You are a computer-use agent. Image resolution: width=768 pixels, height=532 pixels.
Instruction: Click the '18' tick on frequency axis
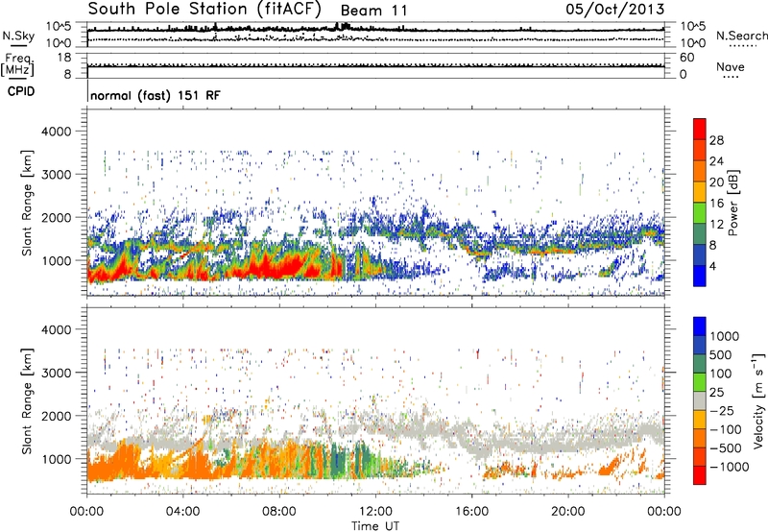click(x=64, y=58)
